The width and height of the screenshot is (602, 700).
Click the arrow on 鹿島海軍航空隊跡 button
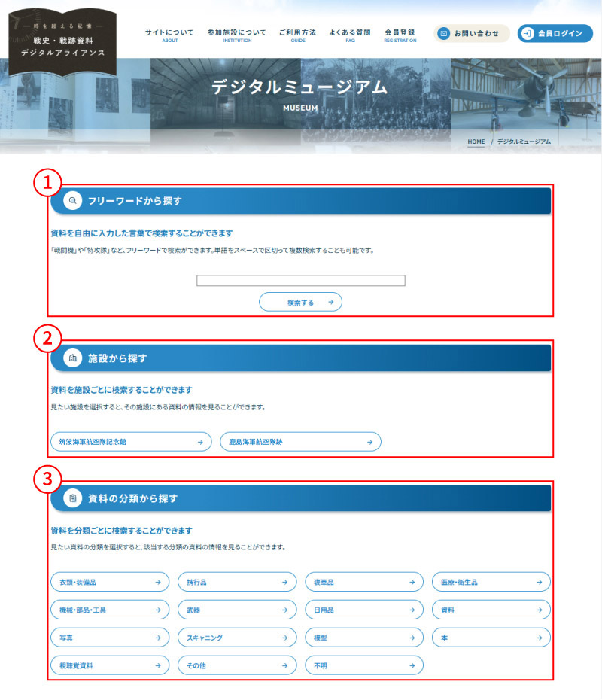[x=369, y=442]
